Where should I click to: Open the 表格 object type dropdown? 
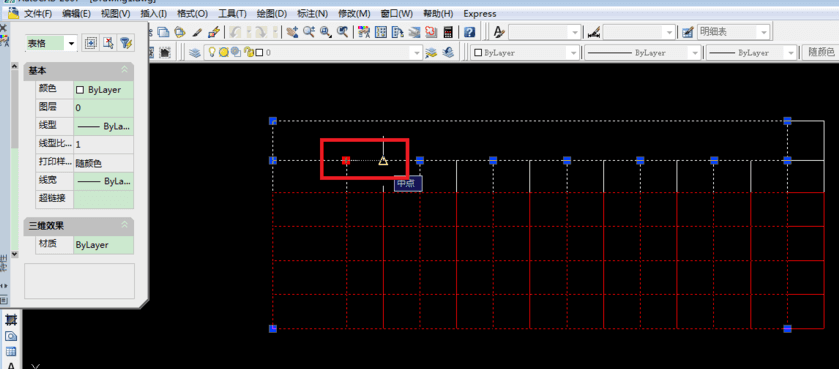(x=51, y=43)
